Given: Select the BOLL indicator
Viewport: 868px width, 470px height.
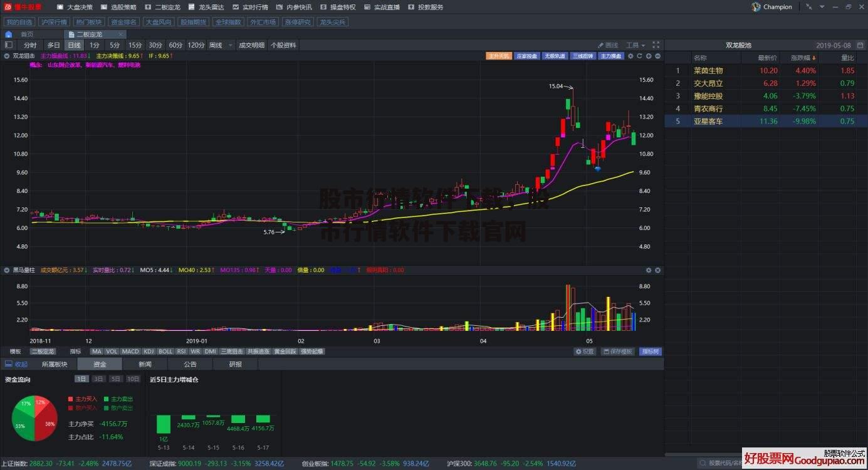Looking at the screenshot, I should [x=165, y=352].
